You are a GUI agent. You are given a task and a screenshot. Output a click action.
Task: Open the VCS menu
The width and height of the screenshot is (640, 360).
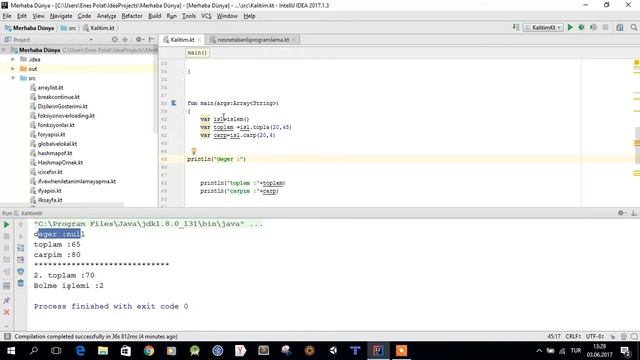click(x=206, y=16)
